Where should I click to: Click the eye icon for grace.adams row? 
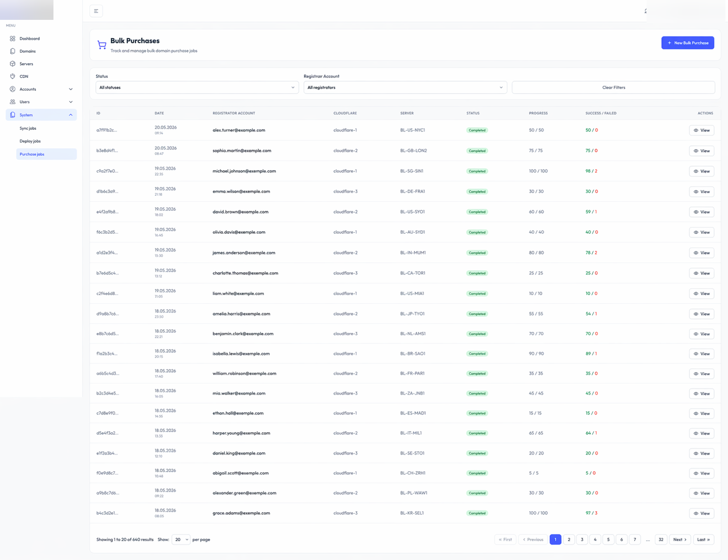click(696, 513)
